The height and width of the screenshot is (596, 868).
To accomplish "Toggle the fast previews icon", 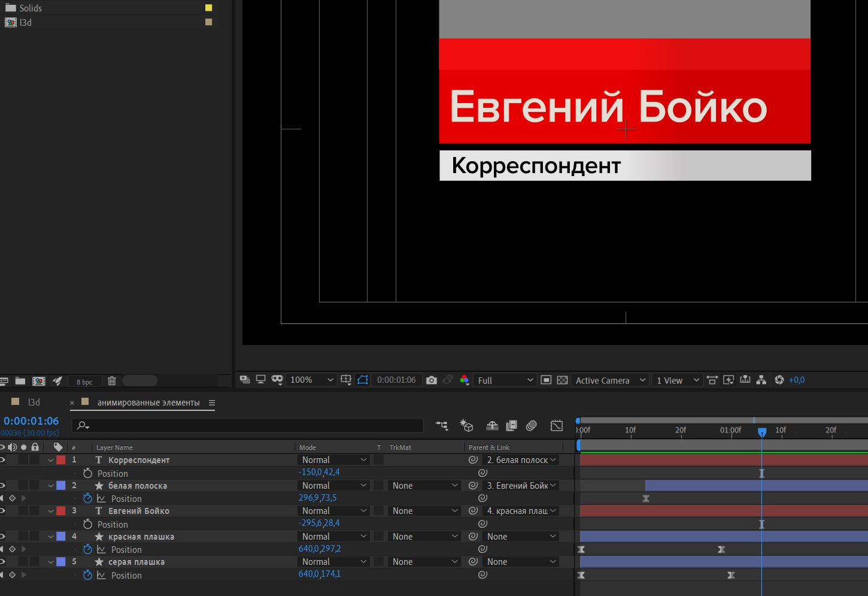I will click(x=729, y=380).
